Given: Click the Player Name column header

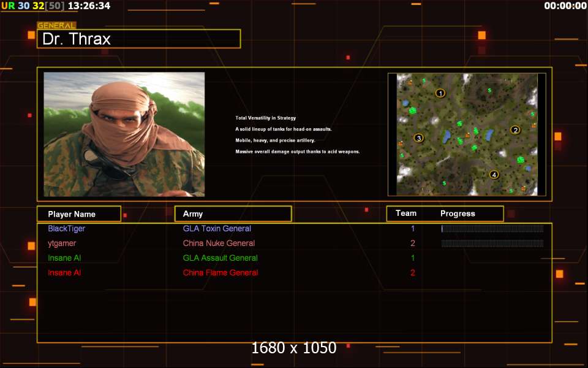Looking at the screenshot, I should 79,214.
